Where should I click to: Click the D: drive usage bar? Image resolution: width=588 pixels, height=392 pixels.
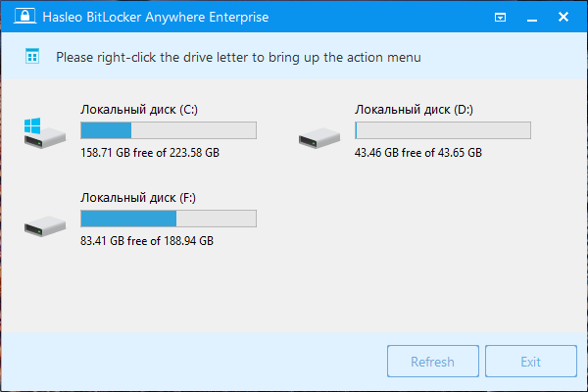pyautogui.click(x=442, y=130)
